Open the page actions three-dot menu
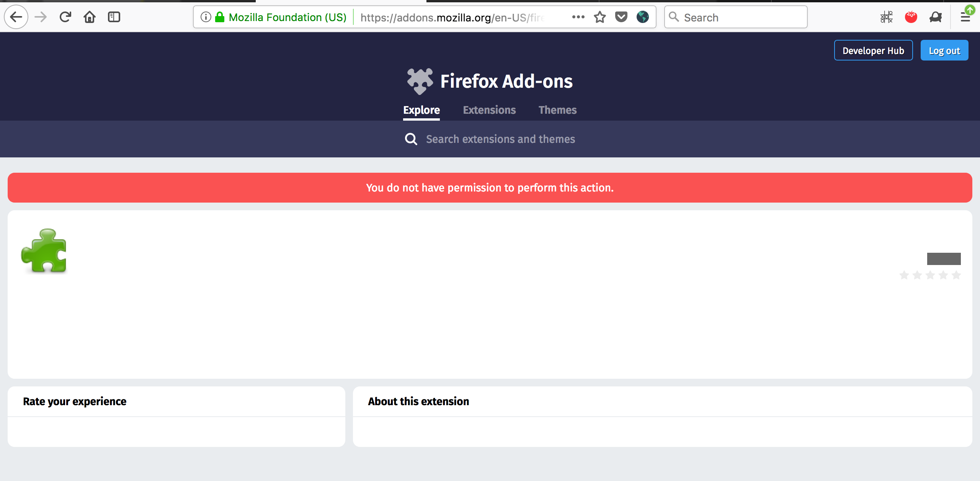Image resolution: width=980 pixels, height=481 pixels. [x=578, y=17]
